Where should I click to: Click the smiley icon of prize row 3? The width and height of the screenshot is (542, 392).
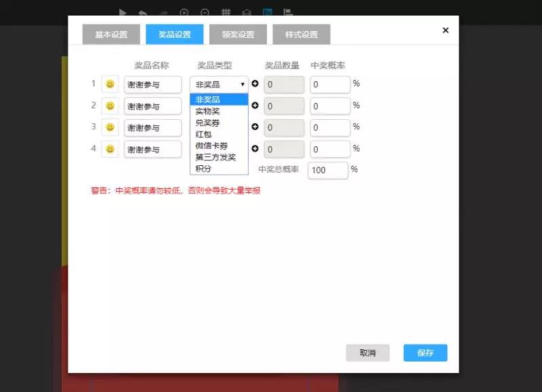click(110, 127)
